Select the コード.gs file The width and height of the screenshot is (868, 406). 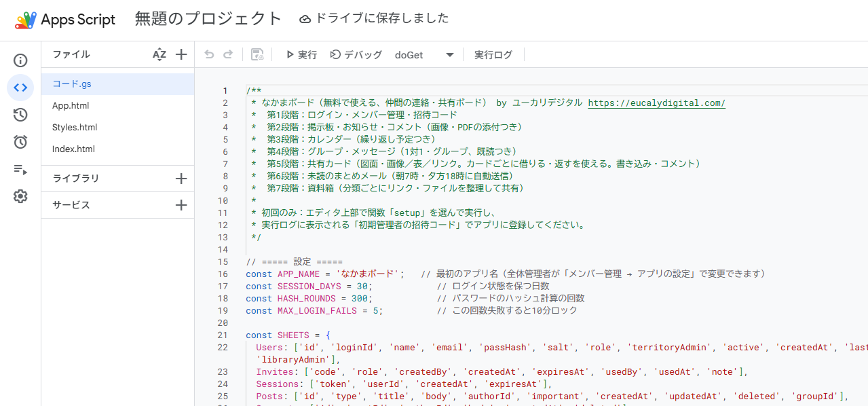pos(117,84)
